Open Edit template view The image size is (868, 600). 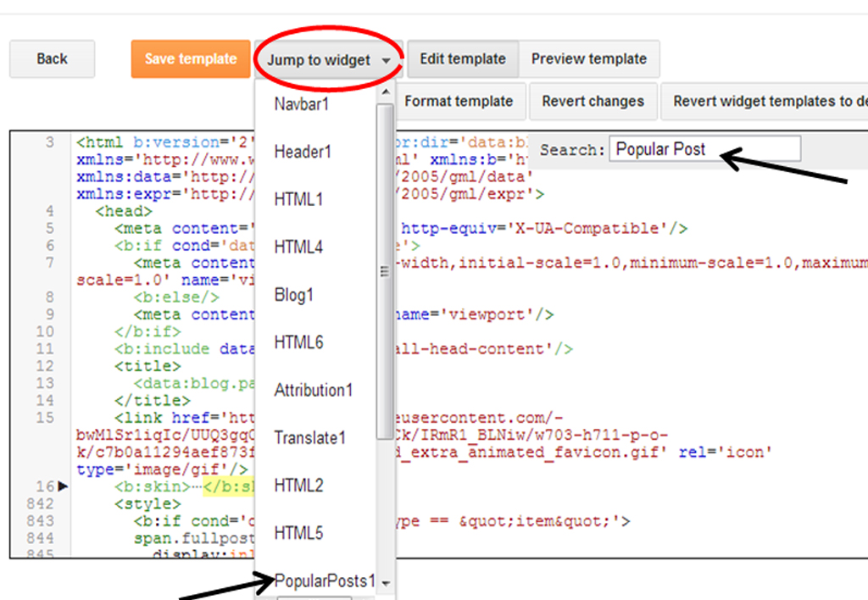462,59
